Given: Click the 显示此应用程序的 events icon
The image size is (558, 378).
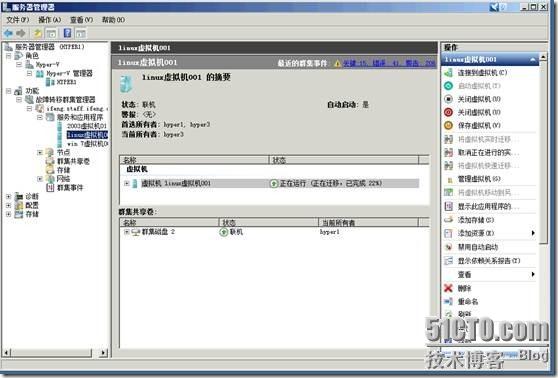Looking at the screenshot, I should (448, 206).
